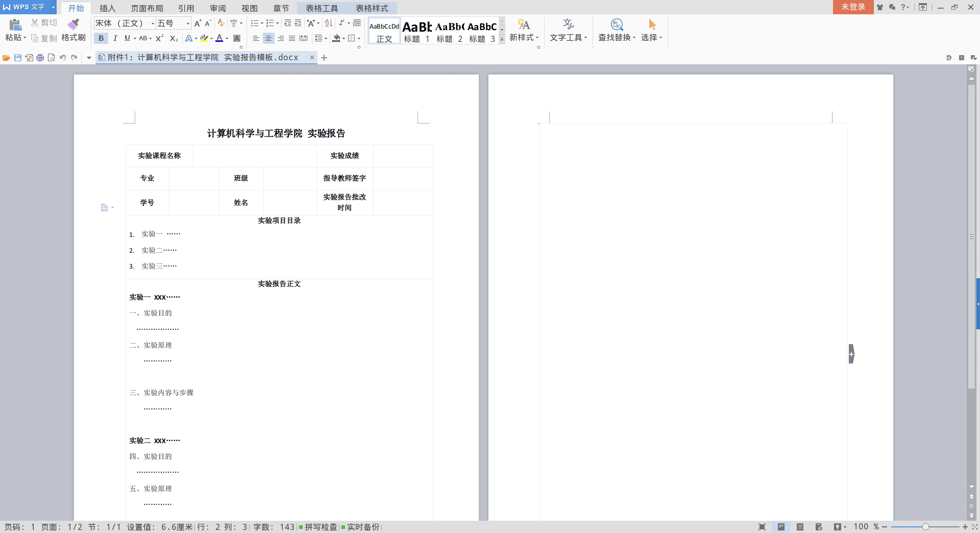The image size is (980, 533).
Task: Click the Print icon in quick access bar
Action: (x=40, y=58)
